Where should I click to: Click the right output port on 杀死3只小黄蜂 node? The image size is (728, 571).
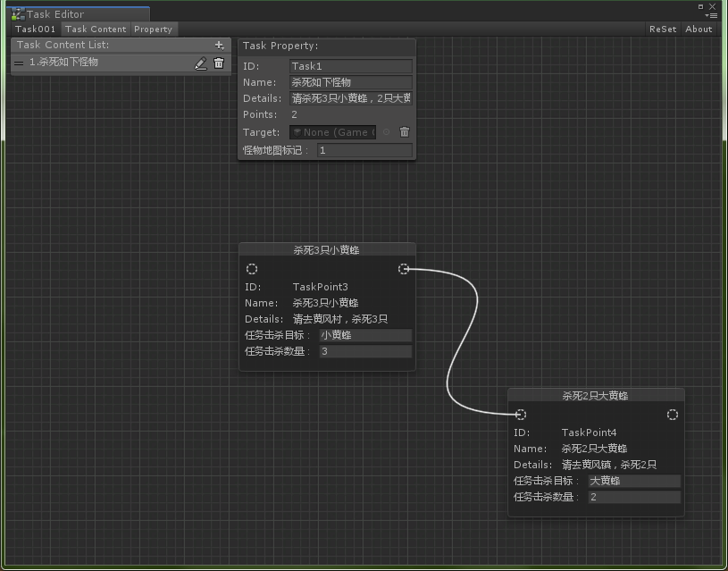pos(404,268)
